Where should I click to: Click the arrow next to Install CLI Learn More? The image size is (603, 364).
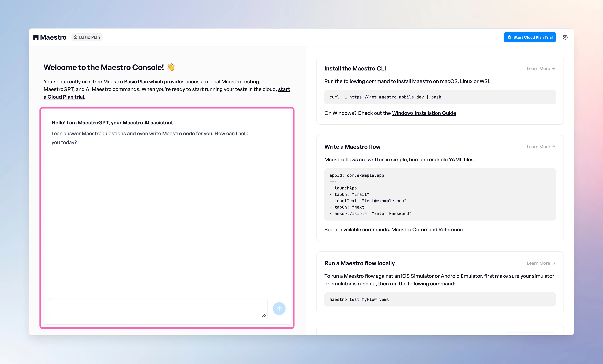[553, 69]
